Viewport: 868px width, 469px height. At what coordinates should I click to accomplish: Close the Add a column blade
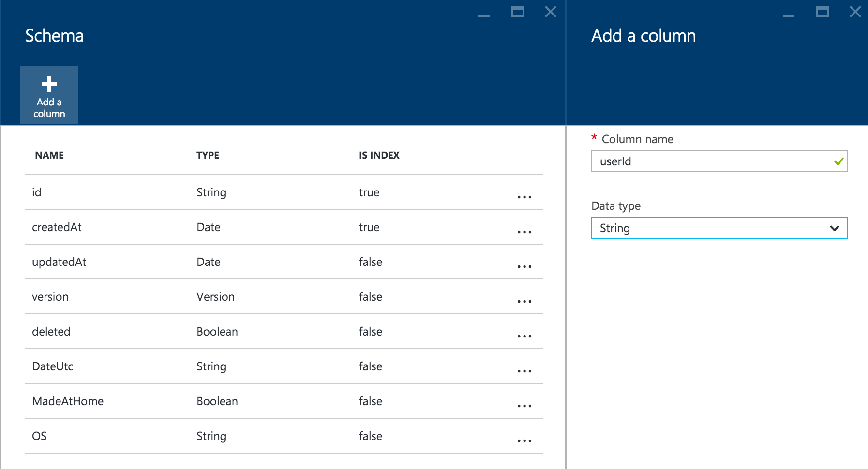coord(855,12)
